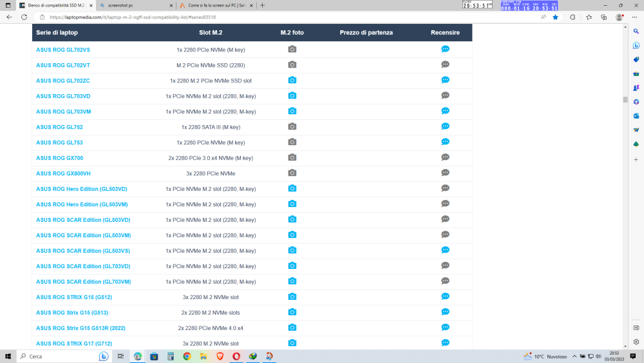Open File Explorer from taskbar
Viewport: 644px width, 363px height.
pos(204,357)
